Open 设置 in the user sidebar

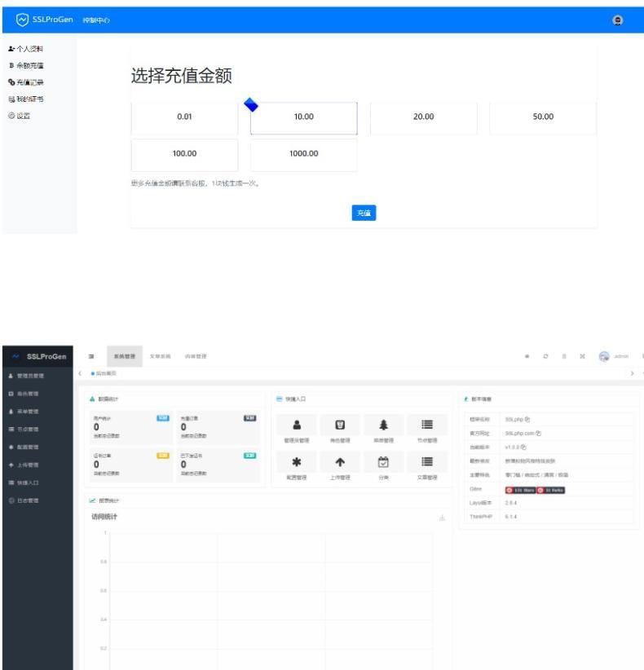20,116
